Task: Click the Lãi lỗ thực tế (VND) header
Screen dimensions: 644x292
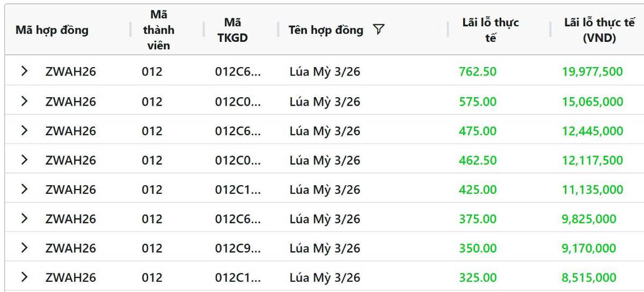Action: pyautogui.click(x=599, y=30)
